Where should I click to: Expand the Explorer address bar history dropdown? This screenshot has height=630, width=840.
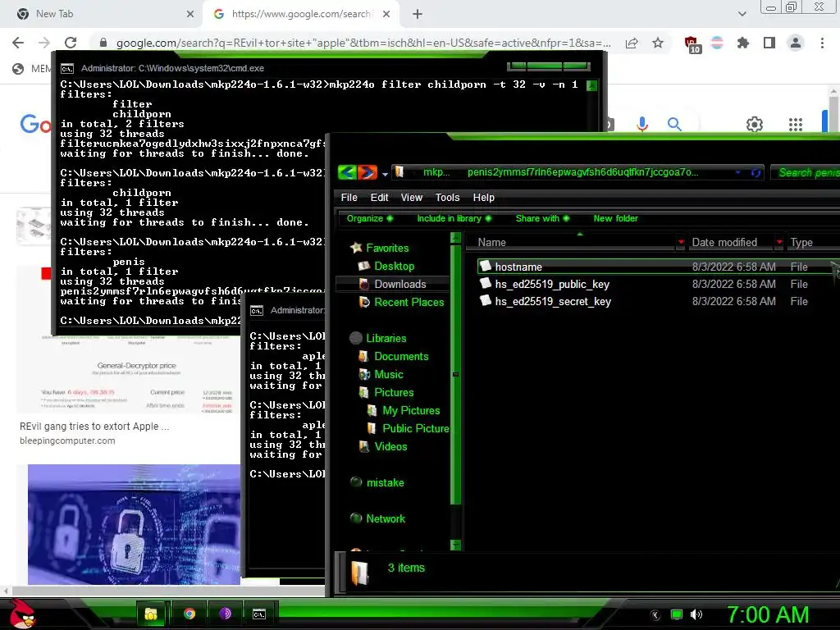coord(737,172)
